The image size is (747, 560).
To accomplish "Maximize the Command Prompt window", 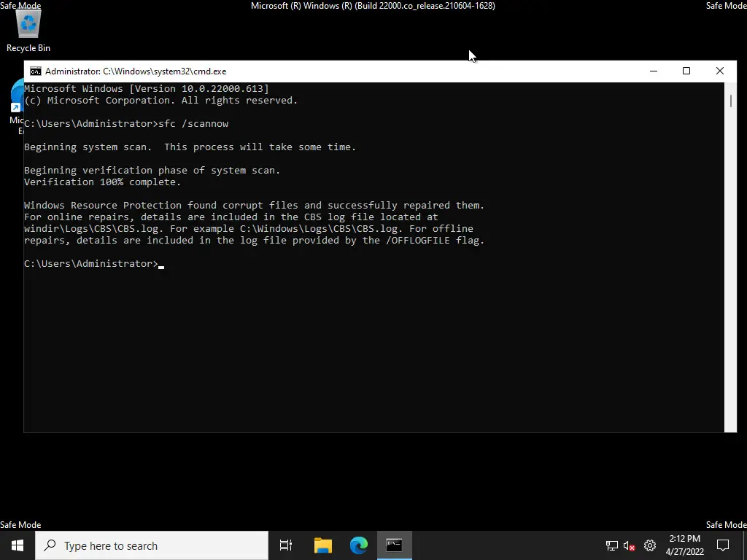I will [686, 71].
